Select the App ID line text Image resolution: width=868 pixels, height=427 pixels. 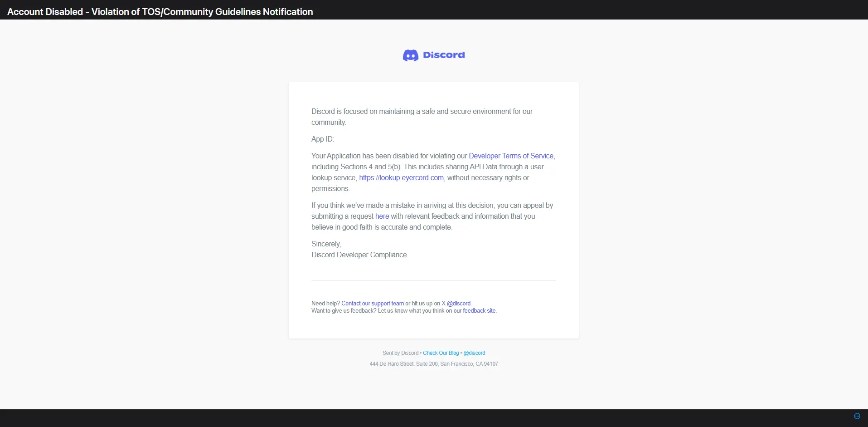pos(322,139)
